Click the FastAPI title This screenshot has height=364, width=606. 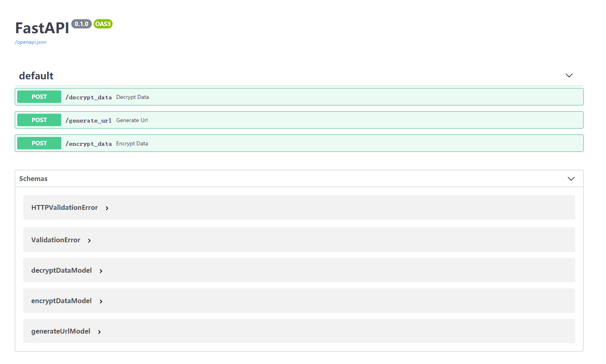coord(42,28)
